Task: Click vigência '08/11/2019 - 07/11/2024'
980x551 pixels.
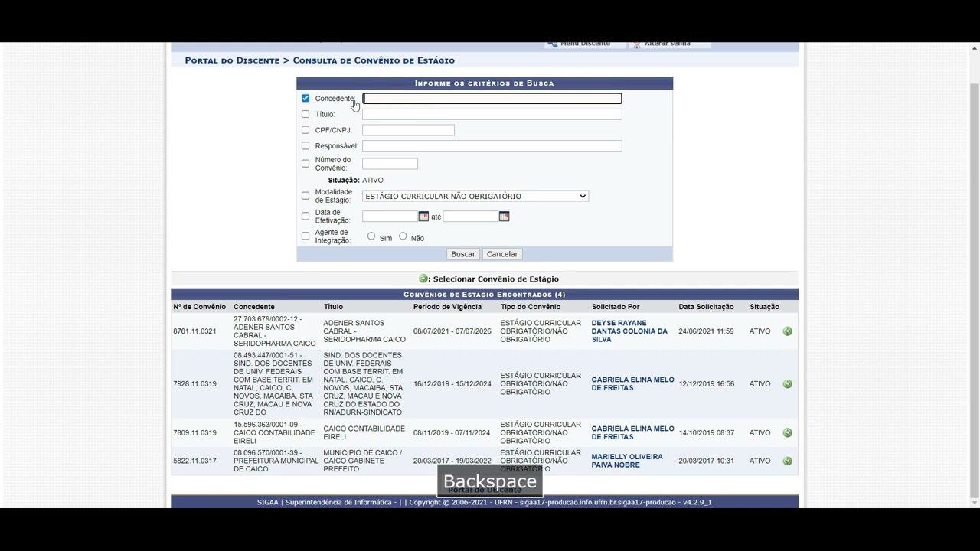Action: 452,433
